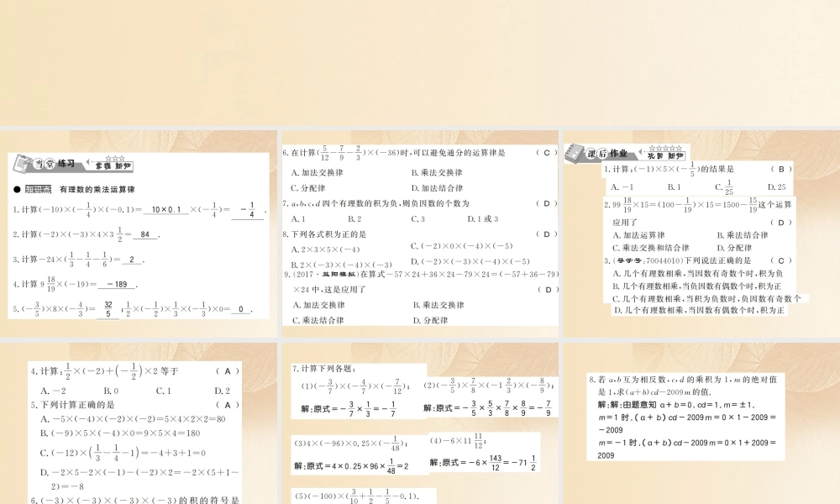Click the notebook icon beside 当堂练习
840x504 pixels.
click(23, 163)
